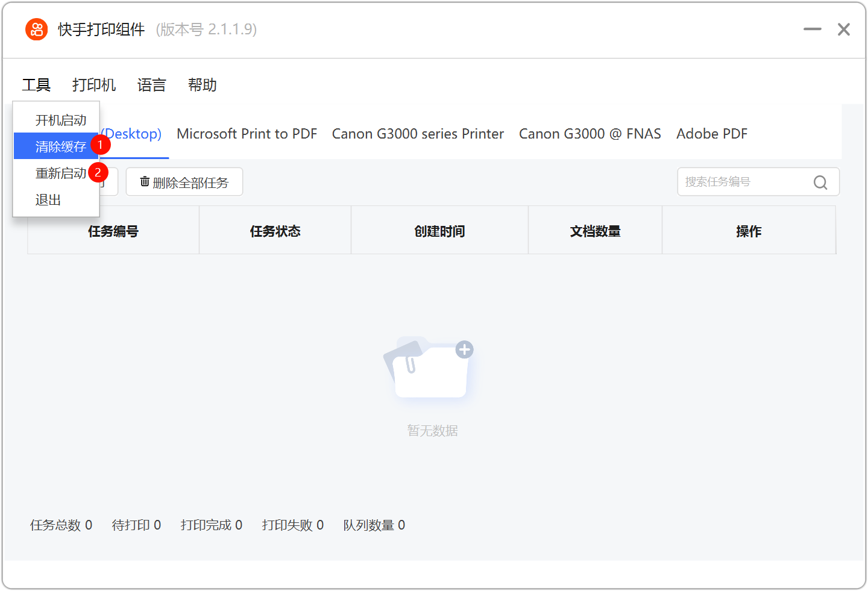Expand the 打印机 menu

coord(93,85)
